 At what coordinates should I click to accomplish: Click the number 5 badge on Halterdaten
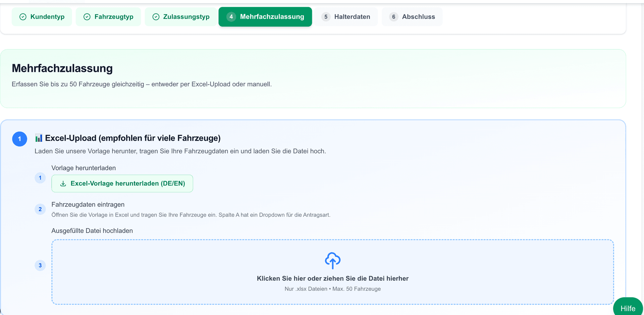(326, 16)
